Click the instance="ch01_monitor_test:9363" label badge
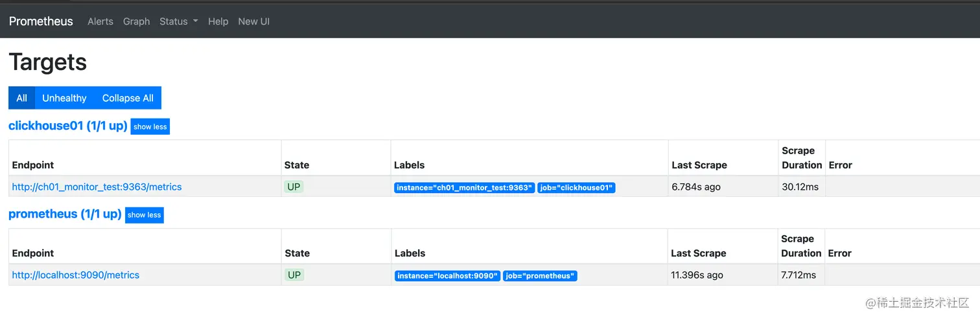This screenshot has width=980, height=320. 465,188
